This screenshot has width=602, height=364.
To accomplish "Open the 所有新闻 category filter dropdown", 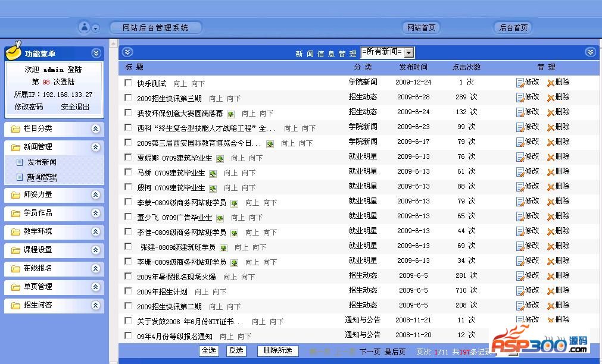I will click(387, 52).
